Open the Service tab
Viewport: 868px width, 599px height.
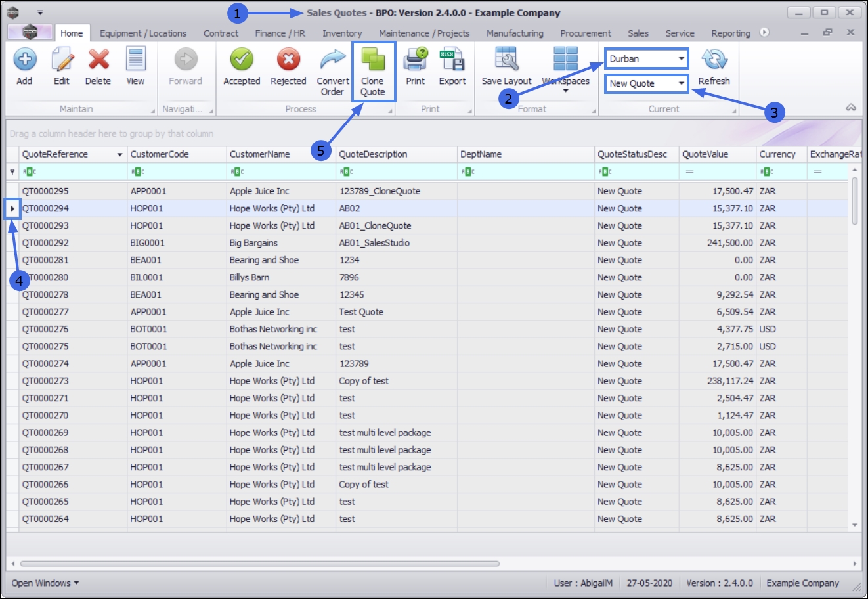point(680,33)
